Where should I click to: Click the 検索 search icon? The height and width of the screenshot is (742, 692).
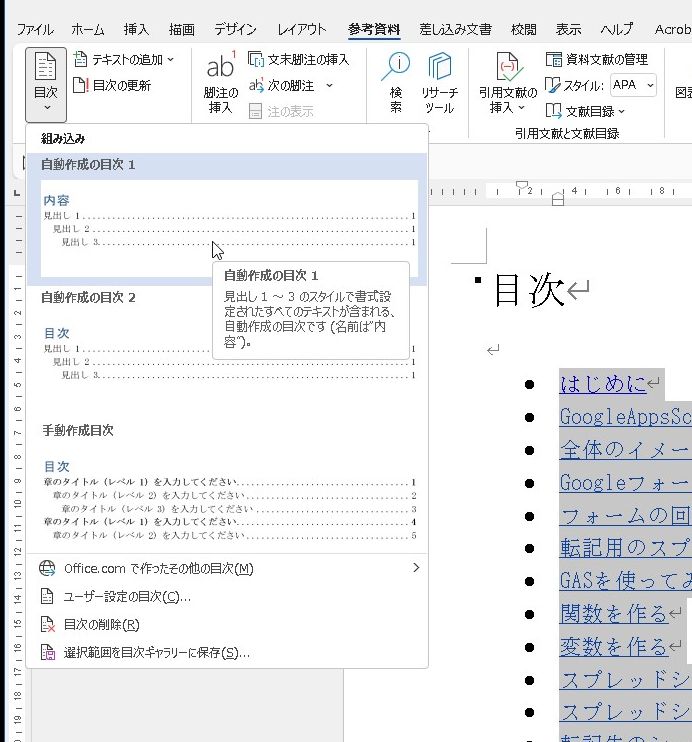click(x=396, y=82)
